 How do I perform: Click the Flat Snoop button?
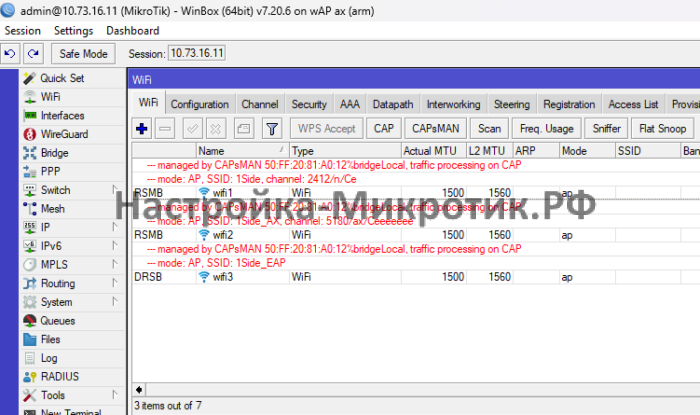pos(662,129)
